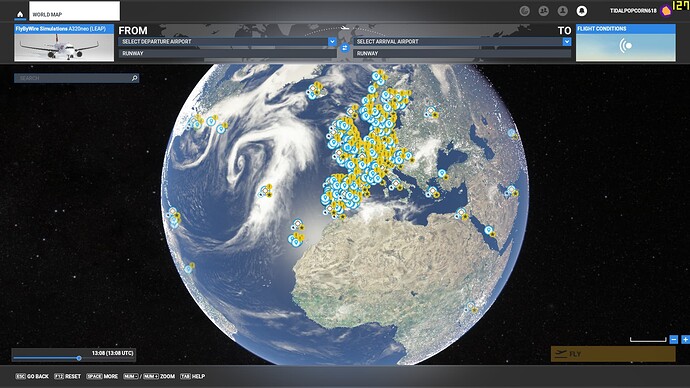Click the Fly button
Viewport: 690px width, 388px height.
pos(613,354)
